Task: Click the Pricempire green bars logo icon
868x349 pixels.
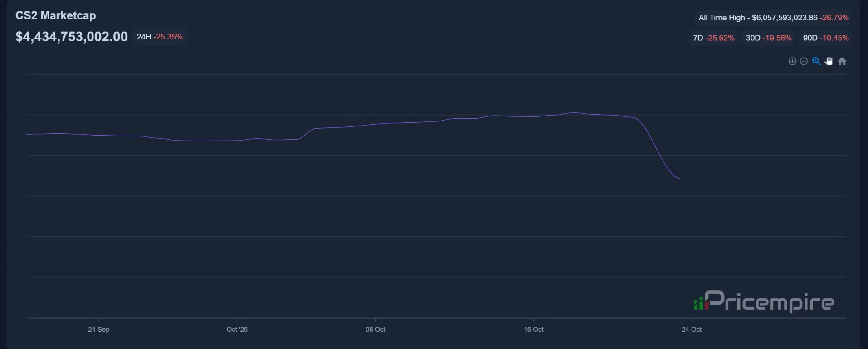Action: [x=701, y=303]
